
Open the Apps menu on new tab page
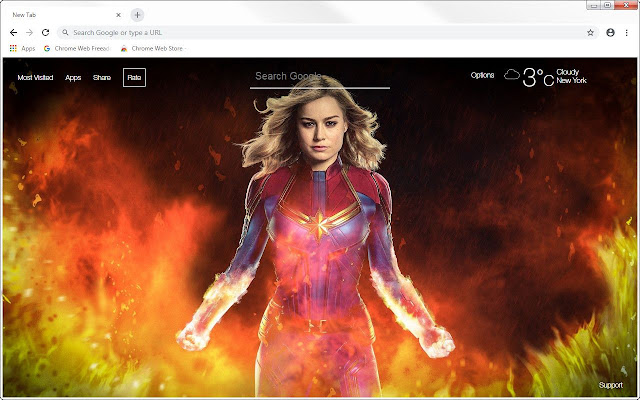tap(73, 78)
